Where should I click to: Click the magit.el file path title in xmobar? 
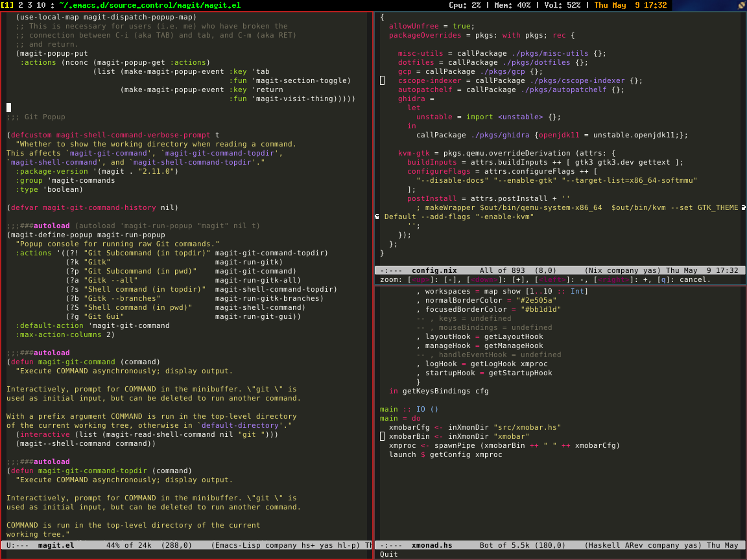[x=150, y=5]
